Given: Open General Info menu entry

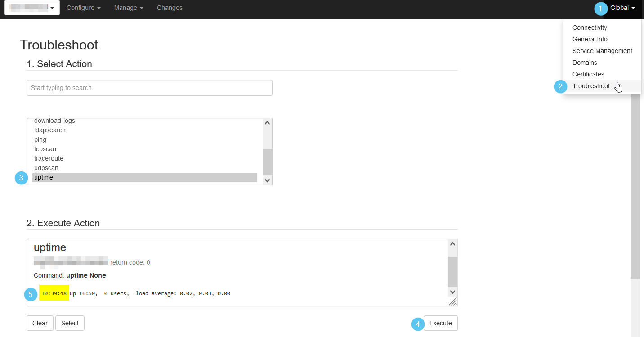Looking at the screenshot, I should [x=590, y=39].
